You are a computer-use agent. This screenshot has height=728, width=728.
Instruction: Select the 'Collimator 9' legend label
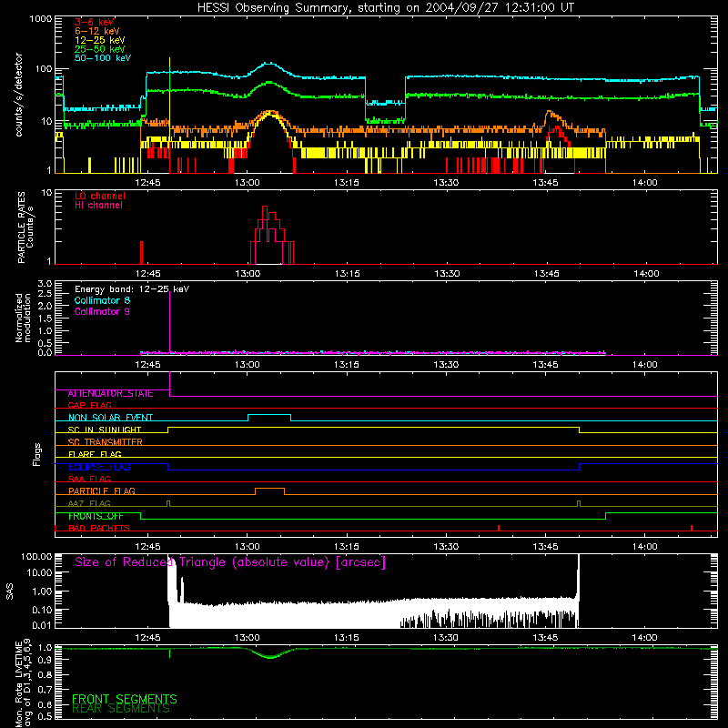click(x=102, y=311)
